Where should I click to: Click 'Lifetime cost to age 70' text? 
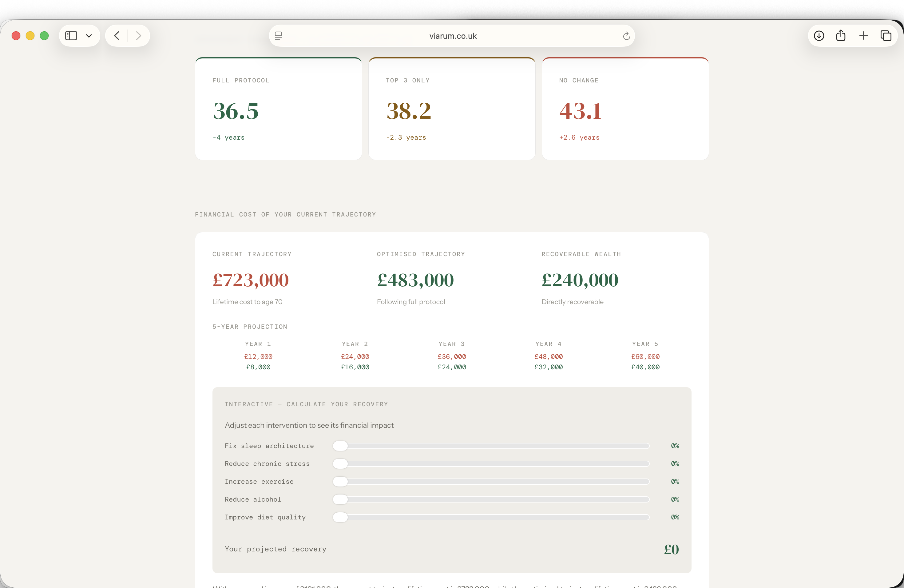click(x=247, y=302)
